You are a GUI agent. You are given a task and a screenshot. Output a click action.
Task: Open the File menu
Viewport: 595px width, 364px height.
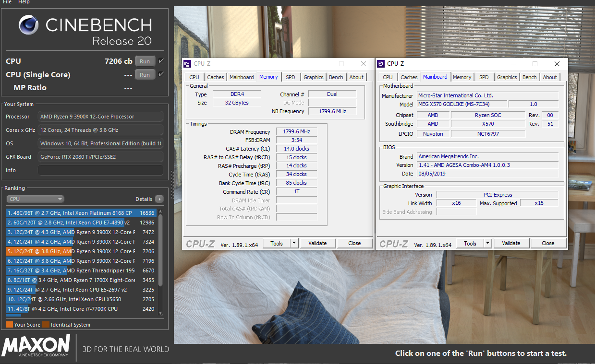pyautogui.click(x=7, y=2)
